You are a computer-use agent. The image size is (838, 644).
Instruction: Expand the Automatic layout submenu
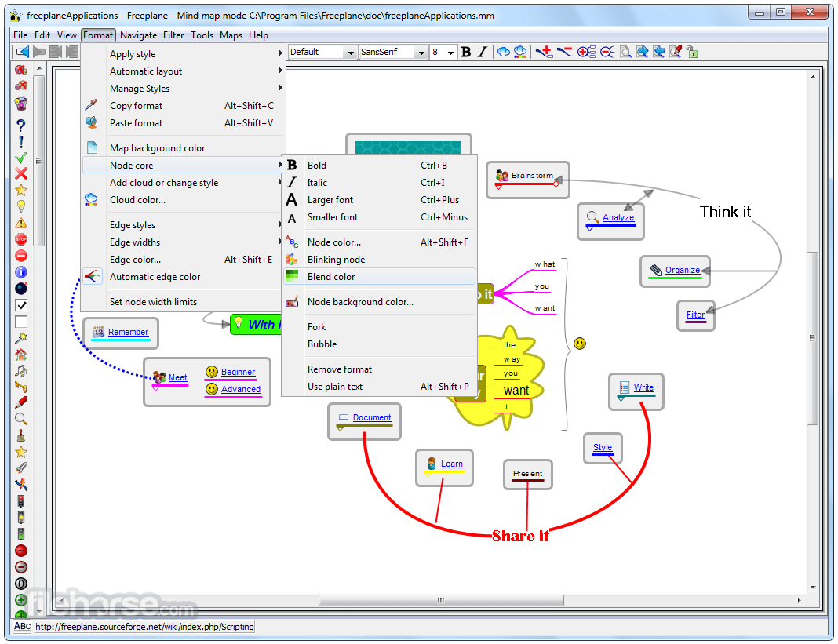pos(184,71)
